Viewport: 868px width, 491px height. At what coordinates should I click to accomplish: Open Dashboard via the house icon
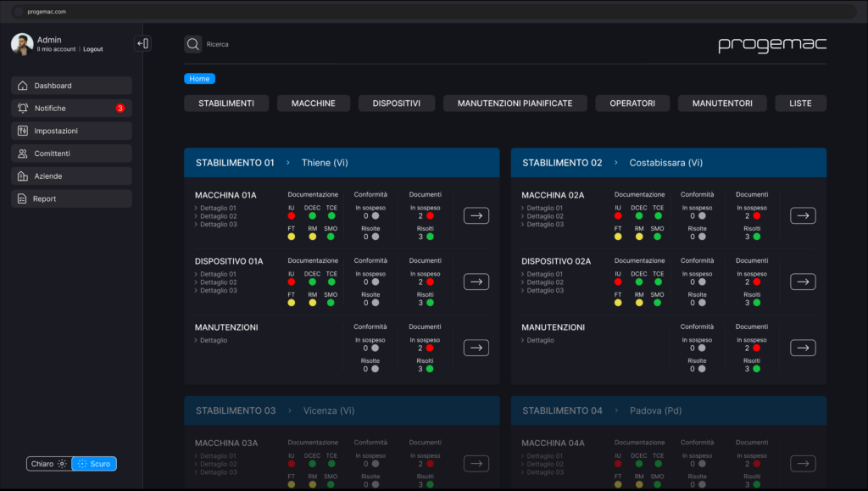[x=23, y=86]
